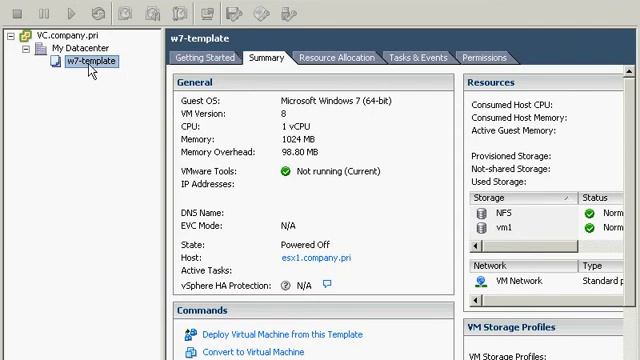The height and width of the screenshot is (360, 640).
Task: Click the Status column header
Action: click(601, 198)
